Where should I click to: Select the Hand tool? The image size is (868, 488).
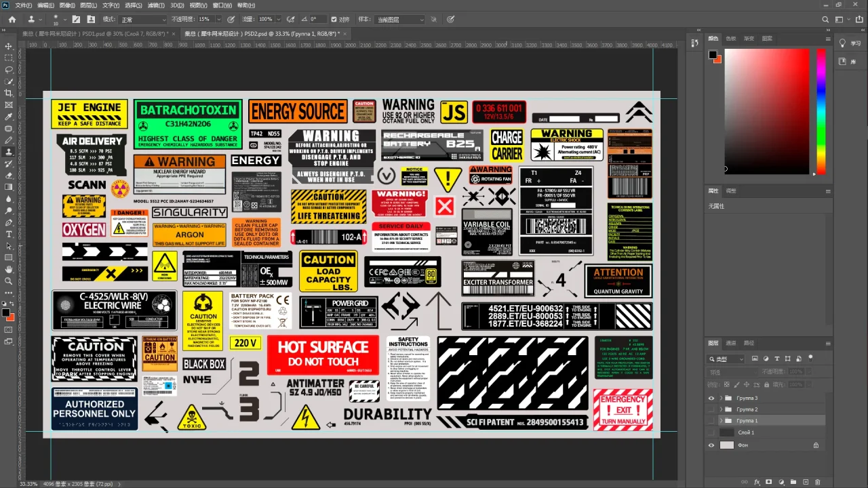(x=9, y=269)
